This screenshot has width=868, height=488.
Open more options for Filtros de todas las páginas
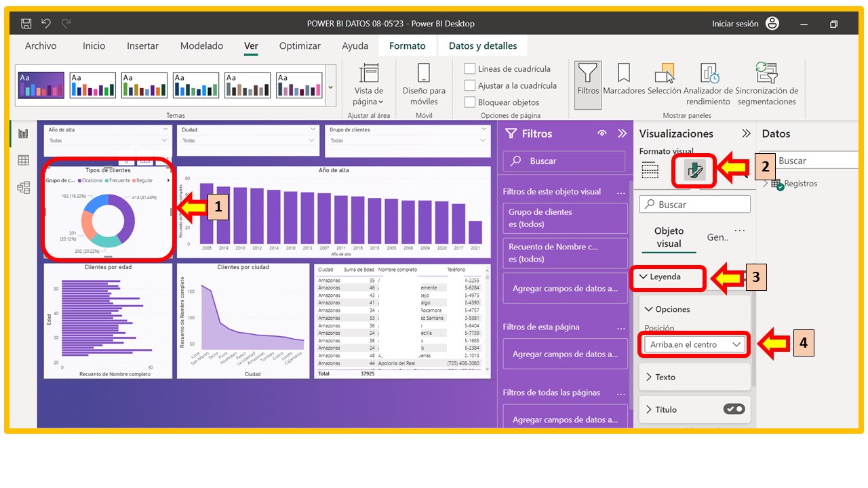coord(620,394)
